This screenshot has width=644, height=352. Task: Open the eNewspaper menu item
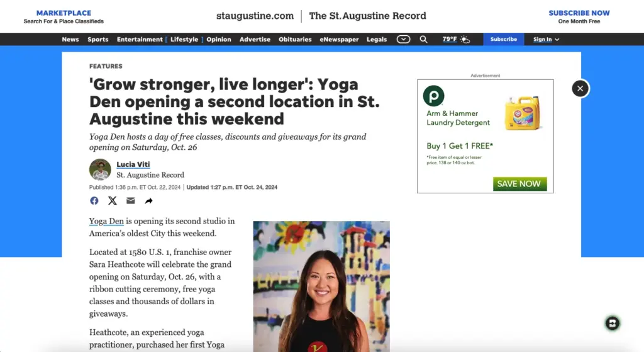[339, 40]
